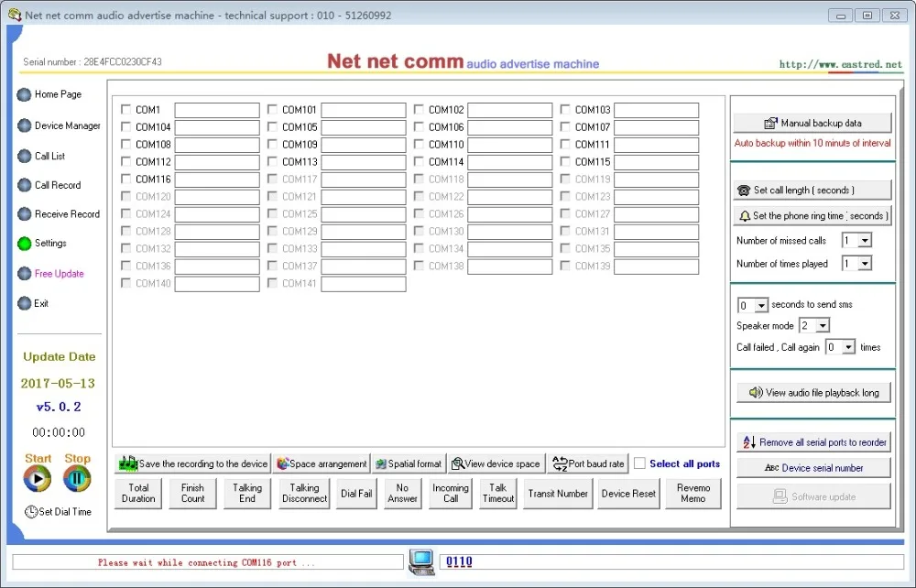Click the Start play icon
The image size is (916, 588).
[x=38, y=479]
